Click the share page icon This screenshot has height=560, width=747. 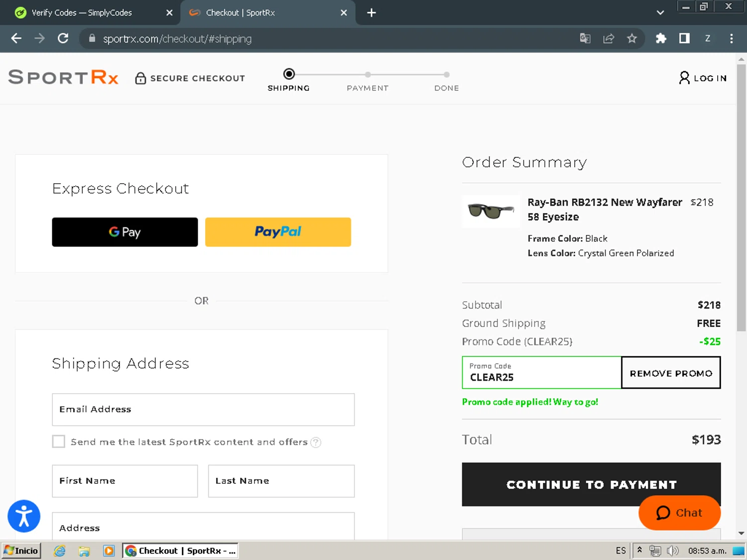coord(609,38)
